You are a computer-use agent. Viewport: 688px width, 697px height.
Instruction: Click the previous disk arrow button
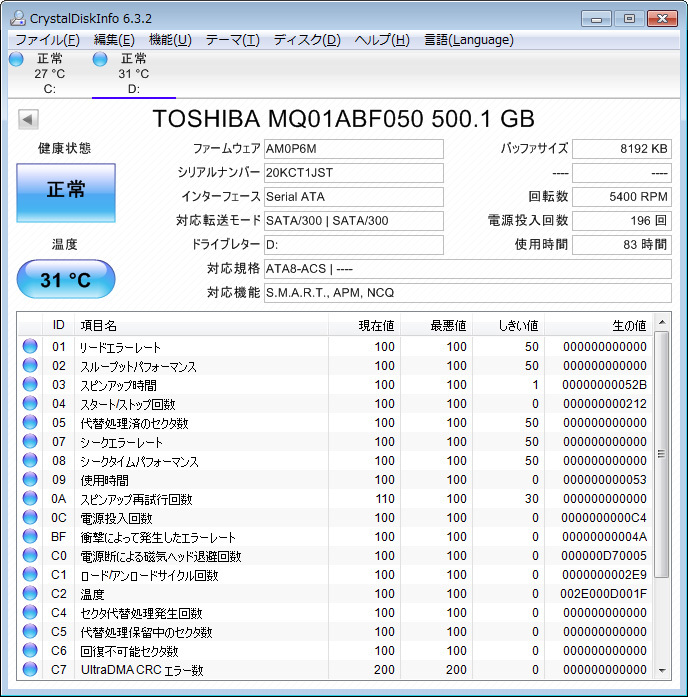coord(28,120)
